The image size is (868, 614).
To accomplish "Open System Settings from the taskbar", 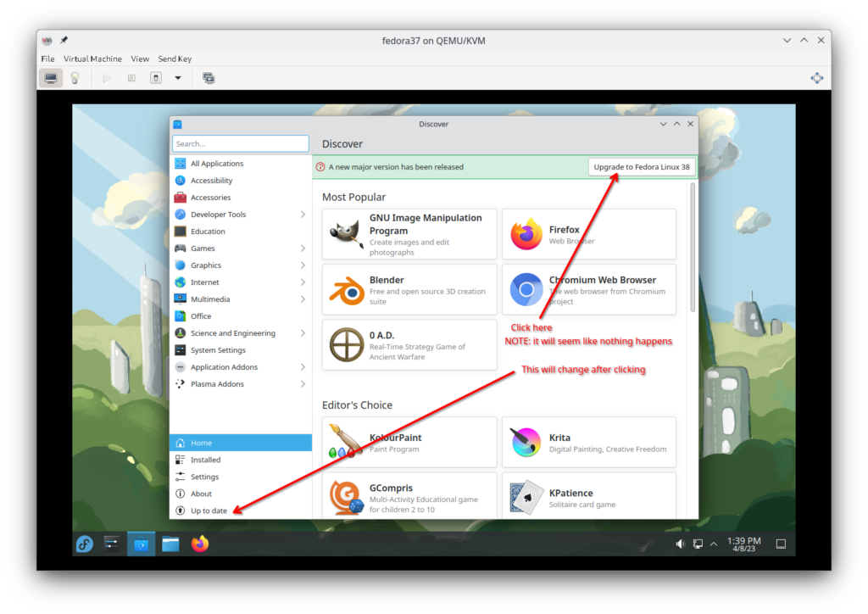I will [113, 544].
